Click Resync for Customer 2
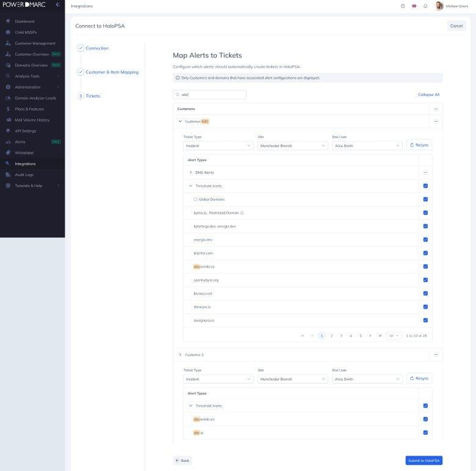 point(419,378)
